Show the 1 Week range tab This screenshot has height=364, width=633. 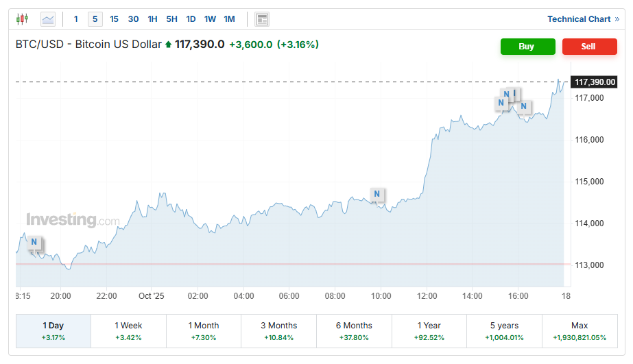128,331
